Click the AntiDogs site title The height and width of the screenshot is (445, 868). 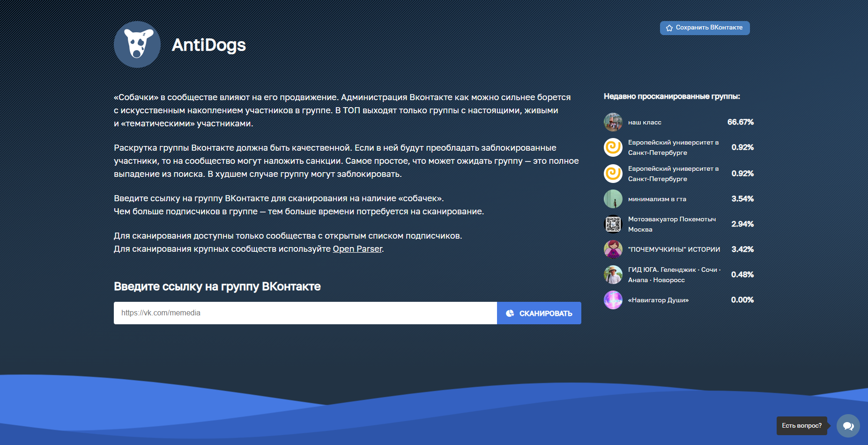pos(209,45)
